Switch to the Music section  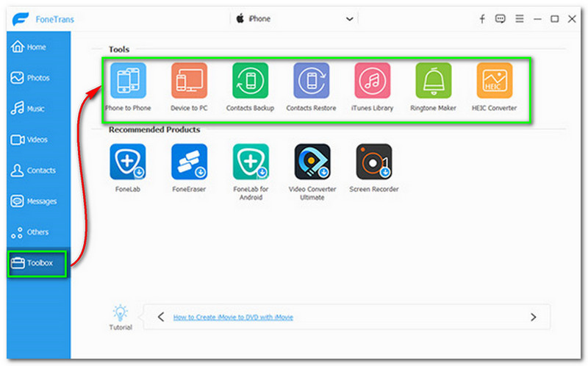point(35,109)
